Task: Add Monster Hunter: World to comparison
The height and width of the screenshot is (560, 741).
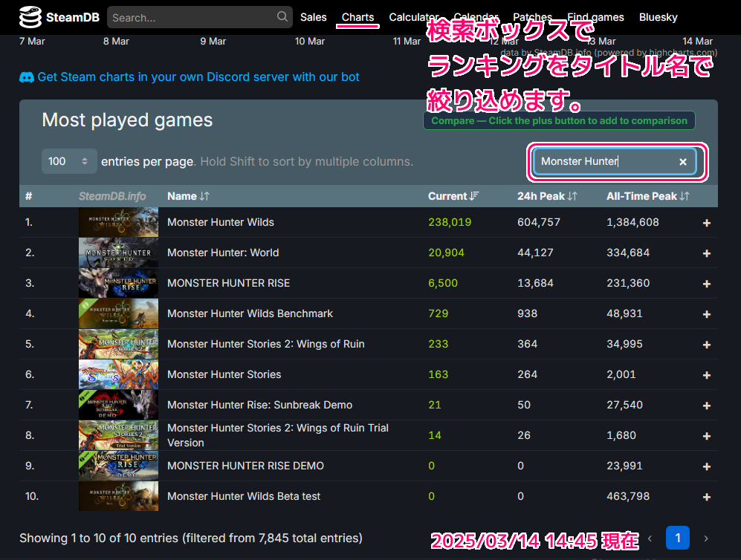Action: [707, 253]
